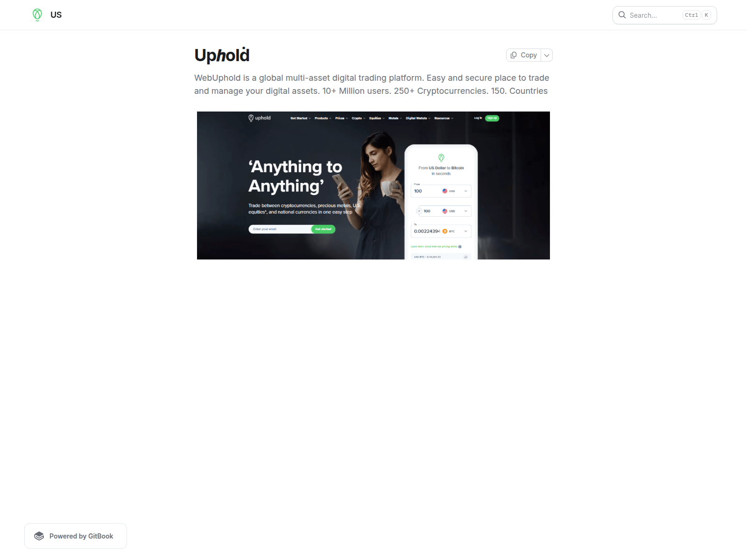Focus the Search input field

(654, 15)
